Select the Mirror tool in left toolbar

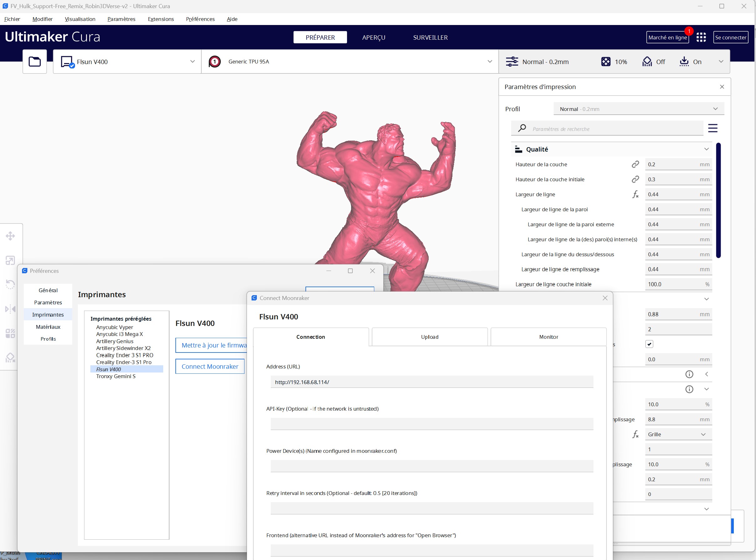[11, 309]
